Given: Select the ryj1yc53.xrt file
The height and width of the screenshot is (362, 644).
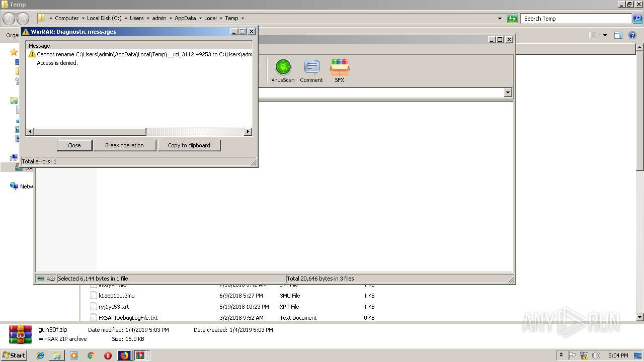Looking at the screenshot, I should click(x=114, y=307).
